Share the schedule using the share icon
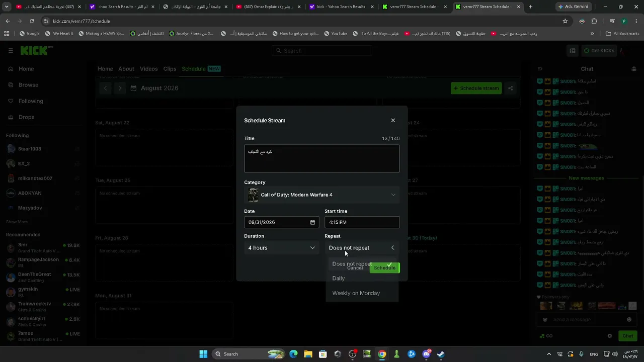Image resolution: width=644 pixels, height=362 pixels. click(510, 88)
